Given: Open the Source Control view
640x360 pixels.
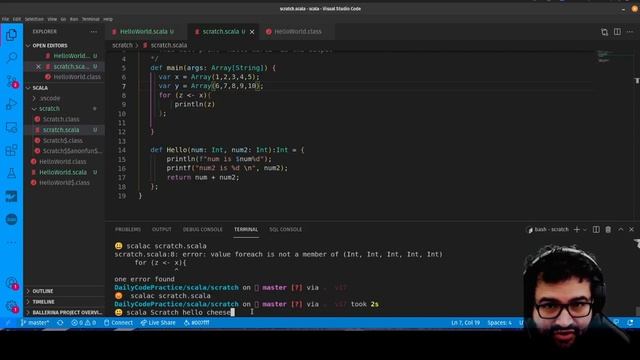Looking at the screenshot, I should [x=11, y=81].
